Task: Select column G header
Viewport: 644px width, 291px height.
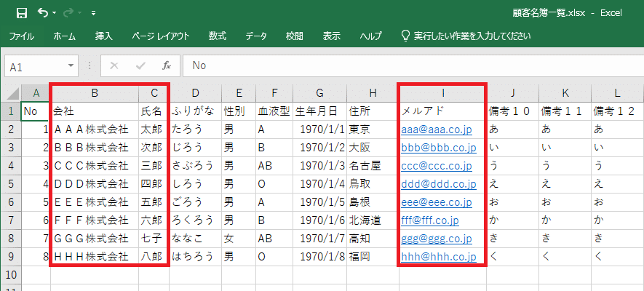Action: pos(319,94)
